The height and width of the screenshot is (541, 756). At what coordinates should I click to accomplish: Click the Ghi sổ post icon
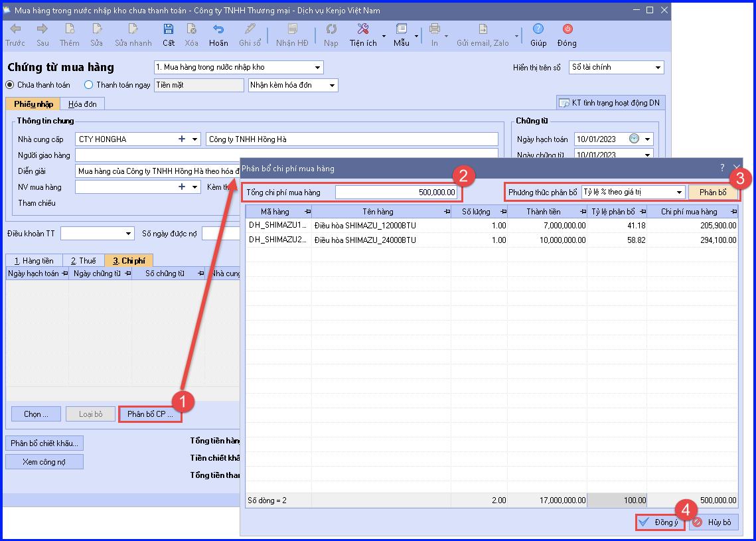250,29
